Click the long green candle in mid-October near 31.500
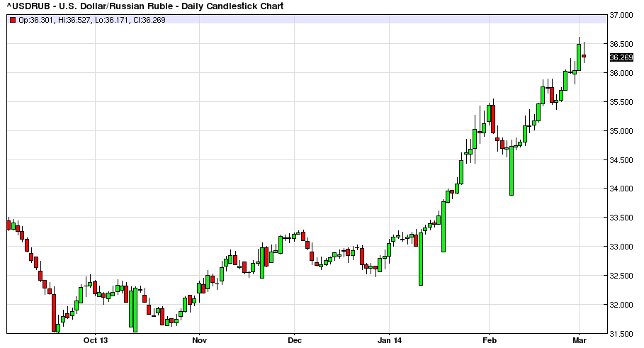The height and width of the screenshot is (348, 644). click(x=135, y=310)
